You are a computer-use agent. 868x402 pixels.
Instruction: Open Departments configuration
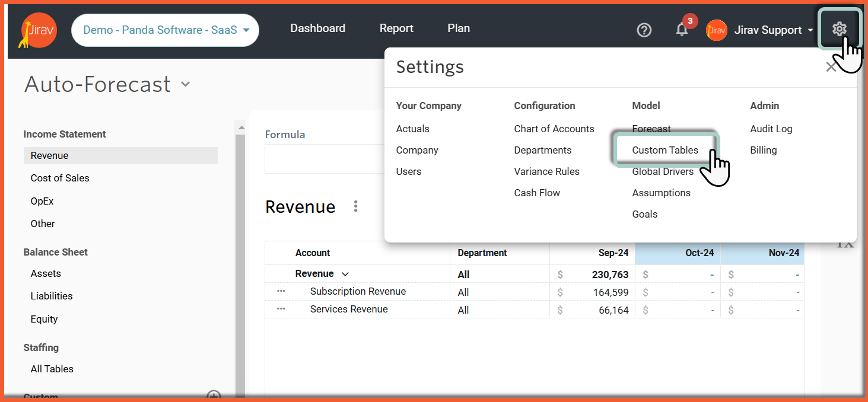543,150
